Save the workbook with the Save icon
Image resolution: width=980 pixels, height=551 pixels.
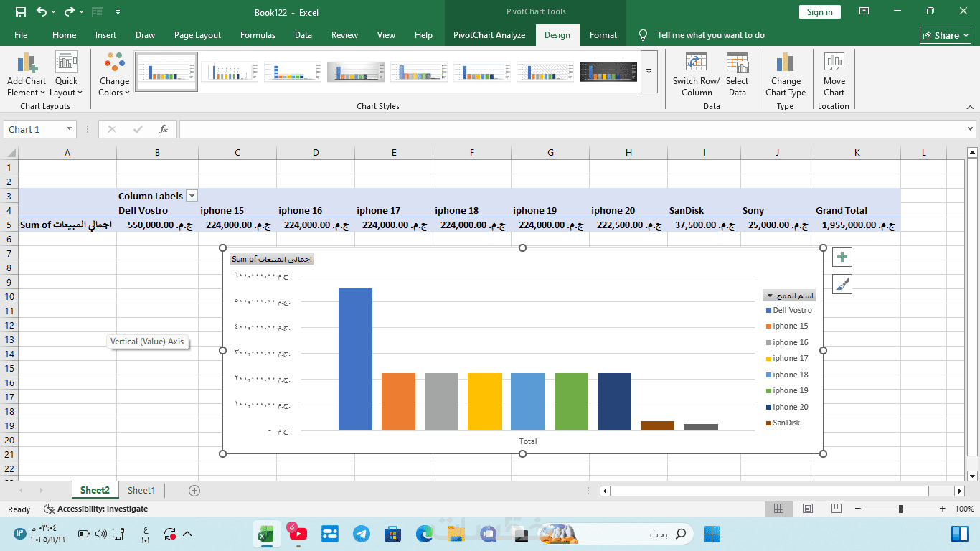(21, 12)
